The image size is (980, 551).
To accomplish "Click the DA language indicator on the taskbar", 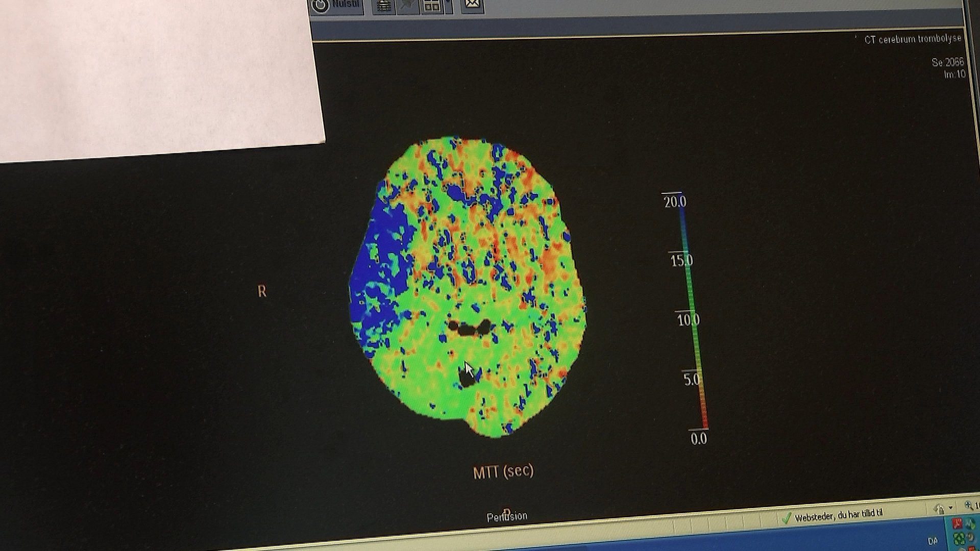I will tap(933, 541).
